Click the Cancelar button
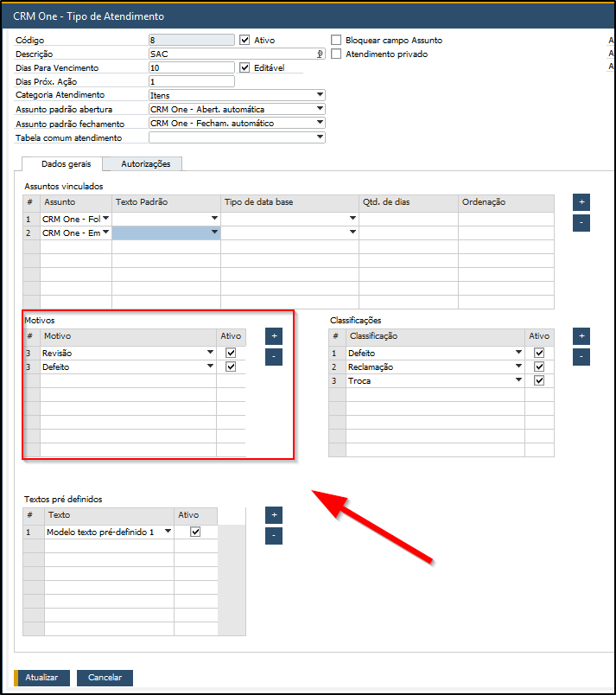The image size is (616, 695). (x=105, y=678)
